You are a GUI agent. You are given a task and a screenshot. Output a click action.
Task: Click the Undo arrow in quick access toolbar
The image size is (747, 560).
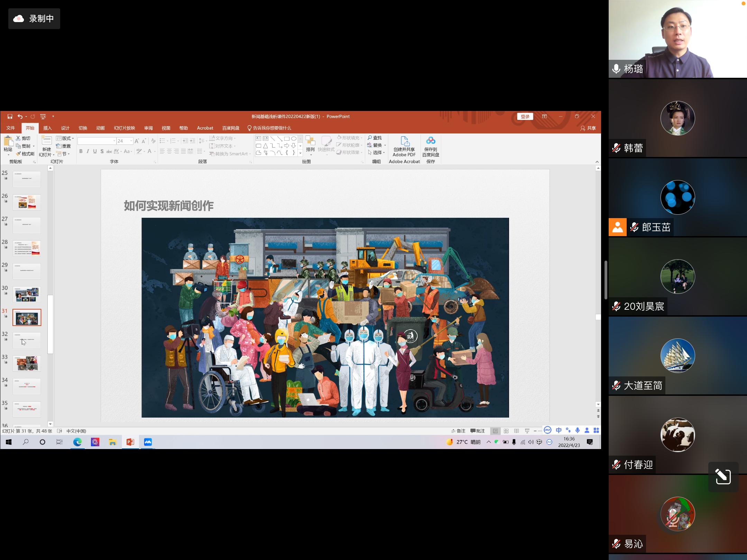click(x=20, y=116)
